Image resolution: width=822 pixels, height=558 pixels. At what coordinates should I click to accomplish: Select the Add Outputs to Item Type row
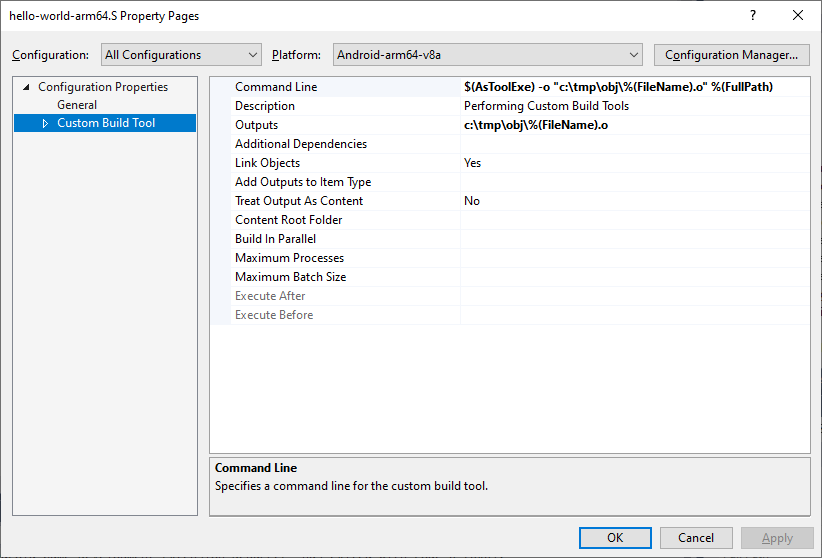[303, 182]
